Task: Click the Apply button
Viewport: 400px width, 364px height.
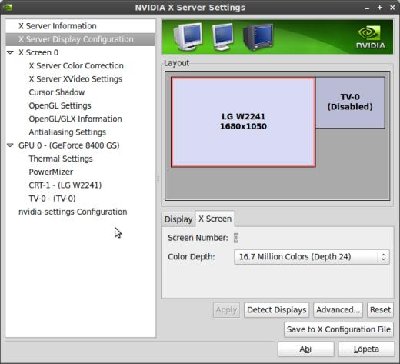Action: point(226,310)
